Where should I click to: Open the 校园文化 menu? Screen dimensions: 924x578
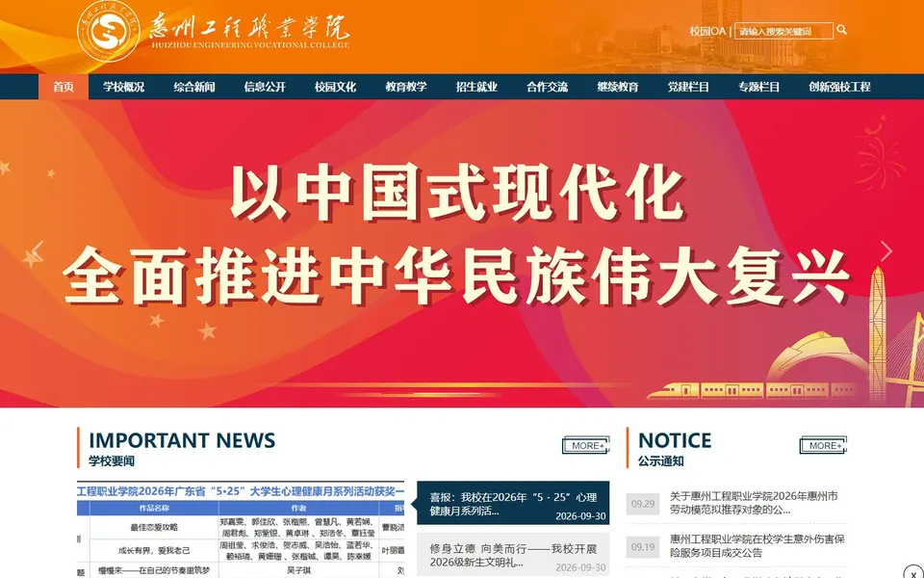[x=335, y=87]
